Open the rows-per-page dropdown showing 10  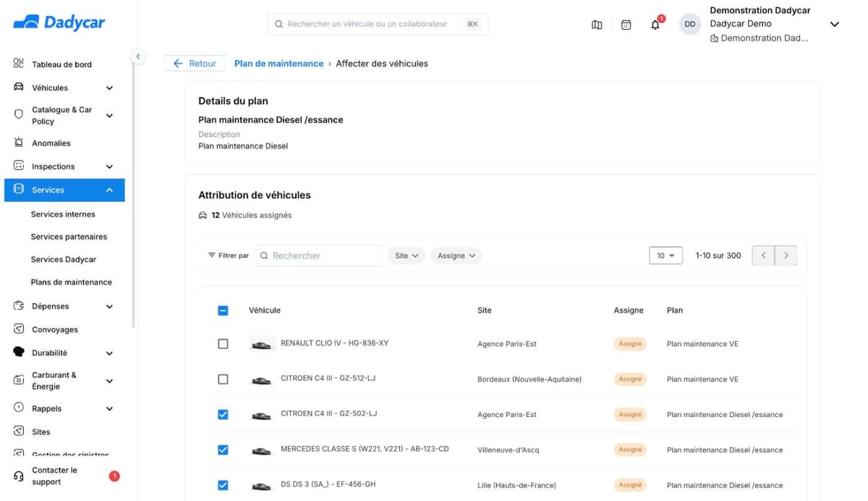pos(665,256)
